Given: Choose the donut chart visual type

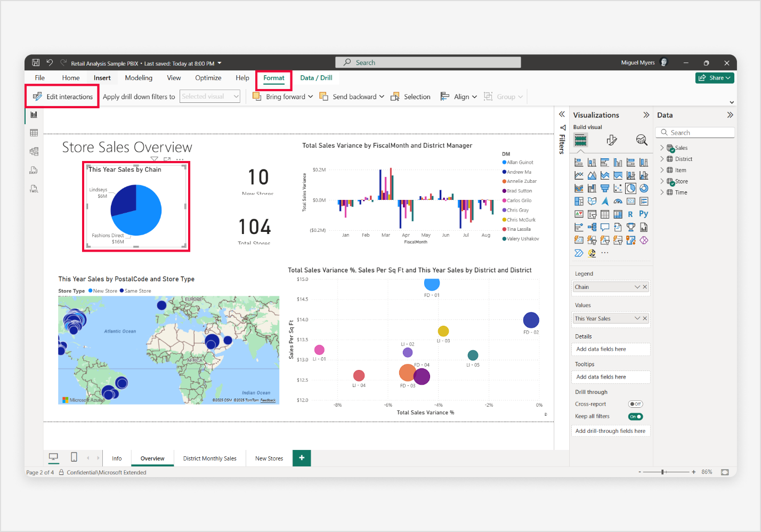Looking at the screenshot, I should click(644, 188).
